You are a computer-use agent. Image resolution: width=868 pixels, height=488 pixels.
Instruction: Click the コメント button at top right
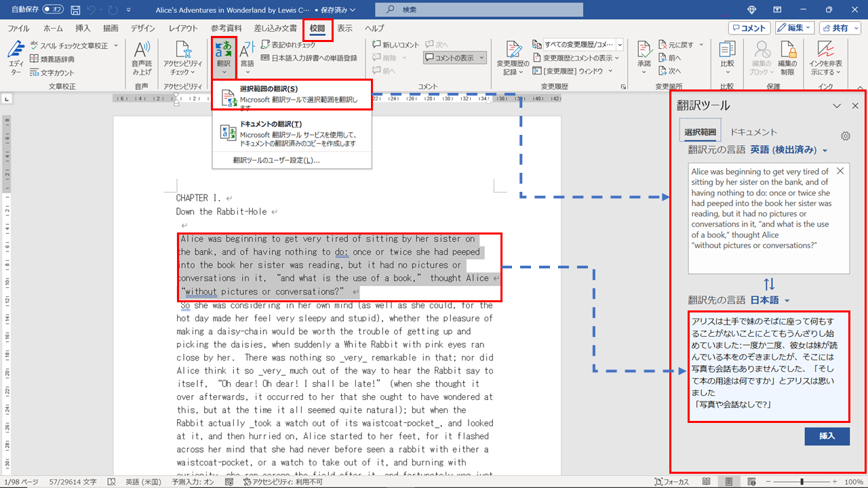point(749,28)
